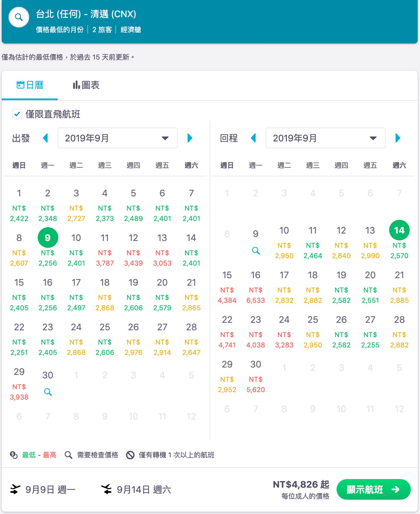Viewport: 420px width, 514px height.
Task: Toggle the 僅限直飛航班 checkbox
Action: click(x=17, y=114)
